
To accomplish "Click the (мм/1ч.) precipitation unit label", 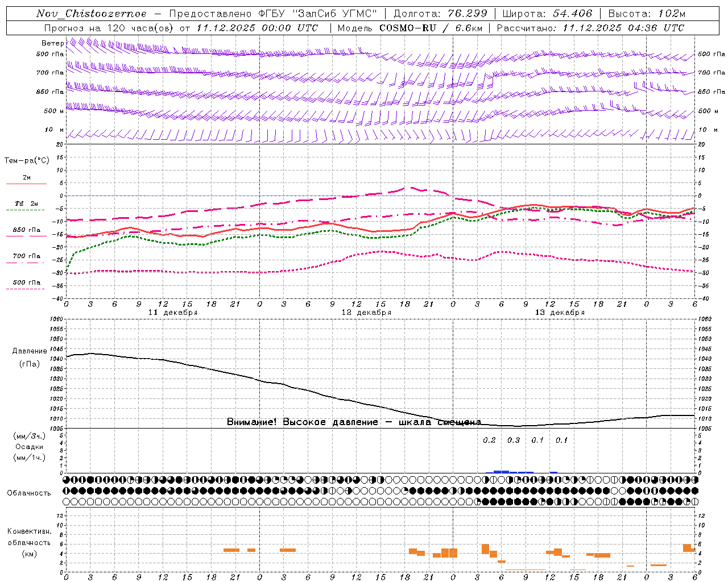I will point(30,458).
